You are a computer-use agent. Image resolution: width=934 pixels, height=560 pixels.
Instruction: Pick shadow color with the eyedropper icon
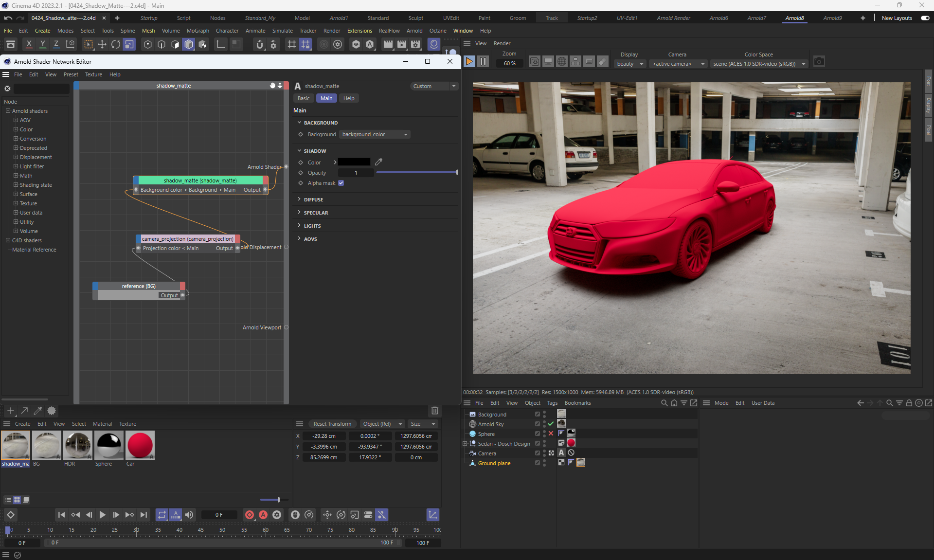pyautogui.click(x=379, y=162)
